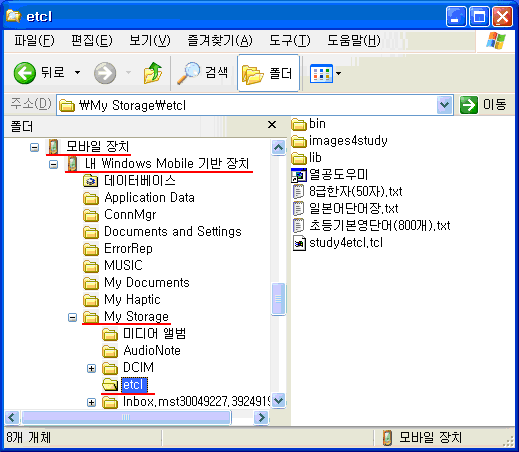Screen dimensions: 519x452
Task: Click the green Back arrow icon
Action: click(24, 73)
